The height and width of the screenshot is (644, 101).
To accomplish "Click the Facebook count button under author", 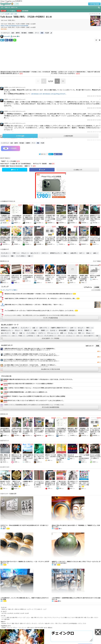I will (11, 40).
